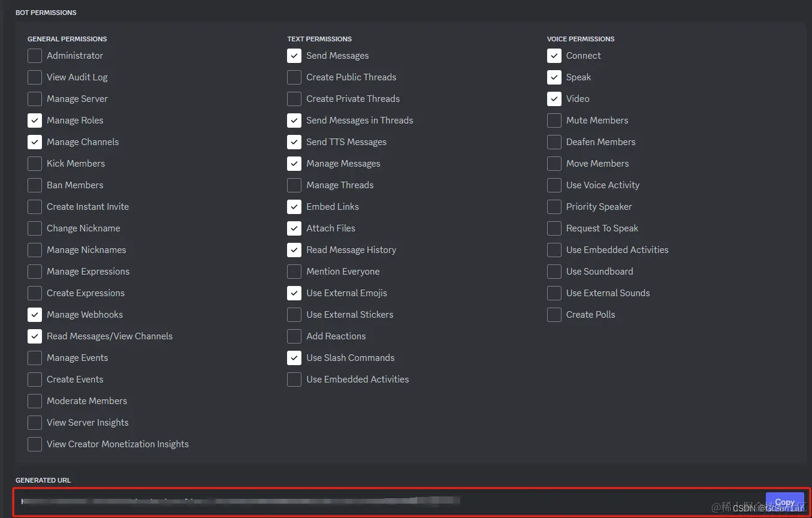Check the Priority Speaker box

tap(554, 207)
